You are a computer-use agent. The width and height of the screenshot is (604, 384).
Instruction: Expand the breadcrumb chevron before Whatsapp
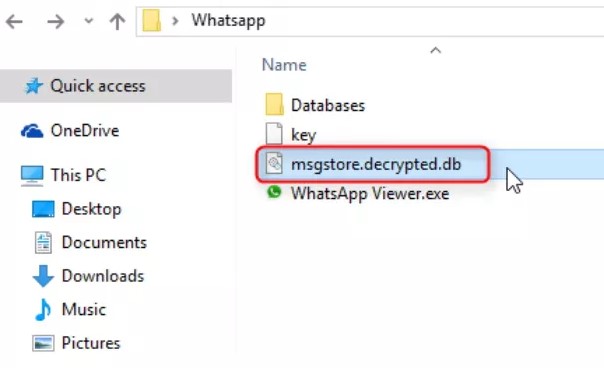tap(175, 21)
